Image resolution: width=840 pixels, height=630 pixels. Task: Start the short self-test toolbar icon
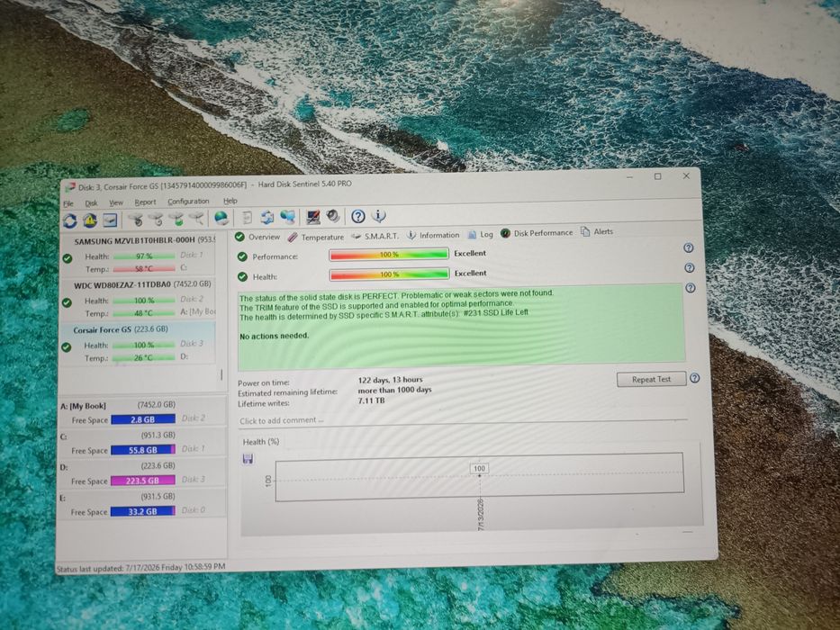tap(137, 219)
